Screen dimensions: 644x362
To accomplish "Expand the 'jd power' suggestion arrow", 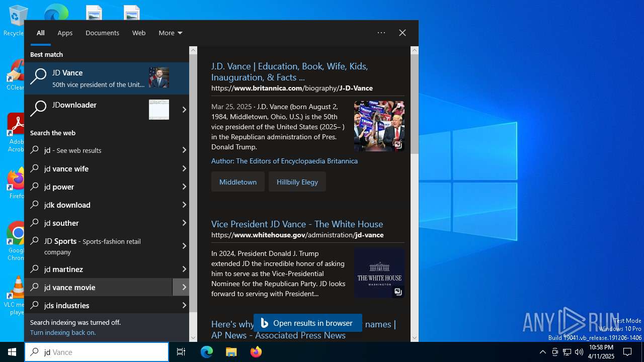I will click(x=184, y=187).
